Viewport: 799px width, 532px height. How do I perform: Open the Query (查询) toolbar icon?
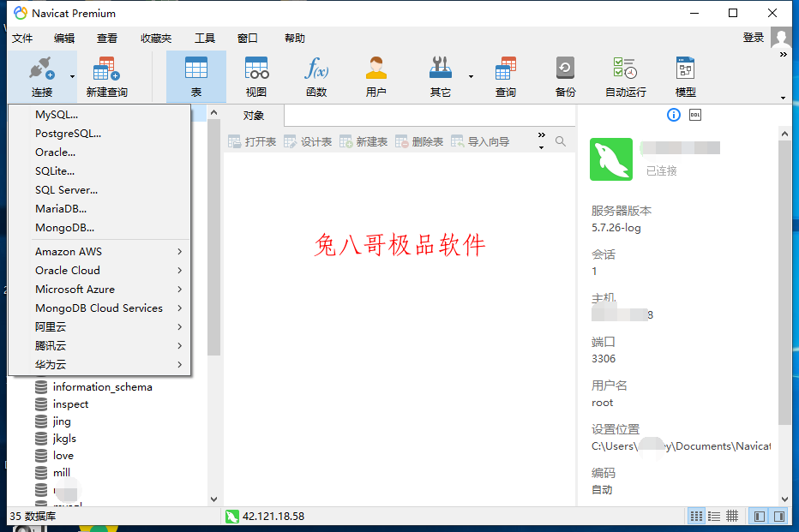pos(506,76)
